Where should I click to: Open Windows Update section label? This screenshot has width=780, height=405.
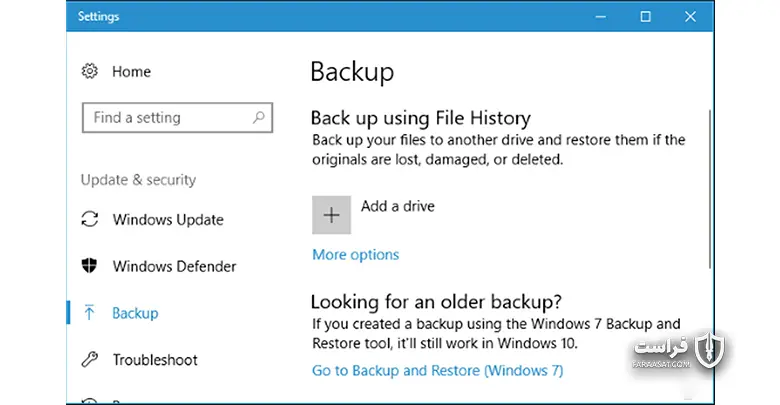168,219
